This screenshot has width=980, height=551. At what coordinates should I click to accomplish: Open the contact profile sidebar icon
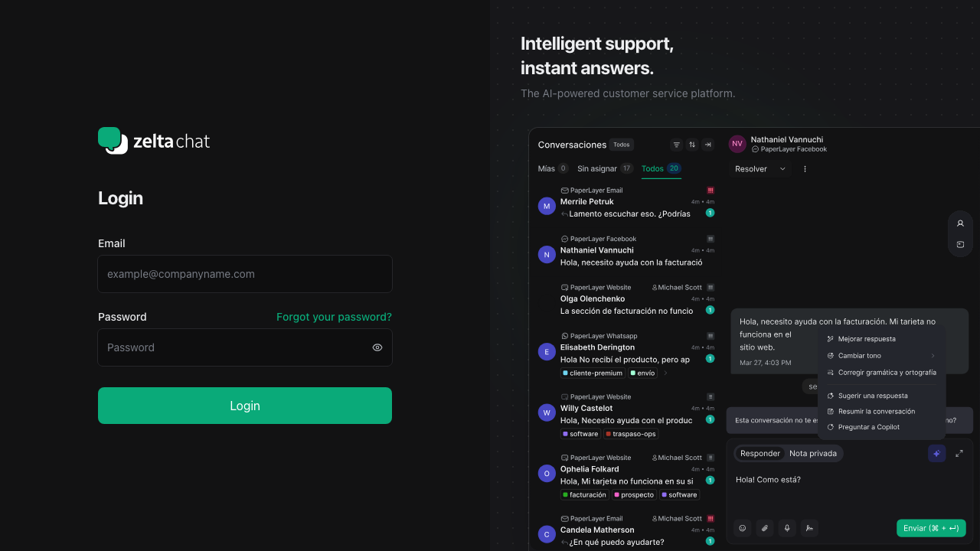(960, 223)
